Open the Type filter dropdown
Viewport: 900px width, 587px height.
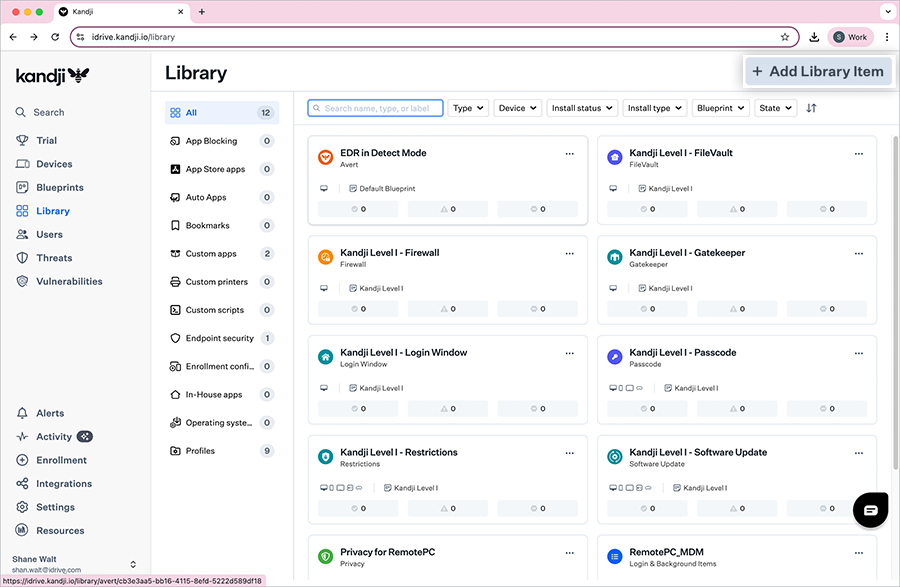[x=468, y=108]
